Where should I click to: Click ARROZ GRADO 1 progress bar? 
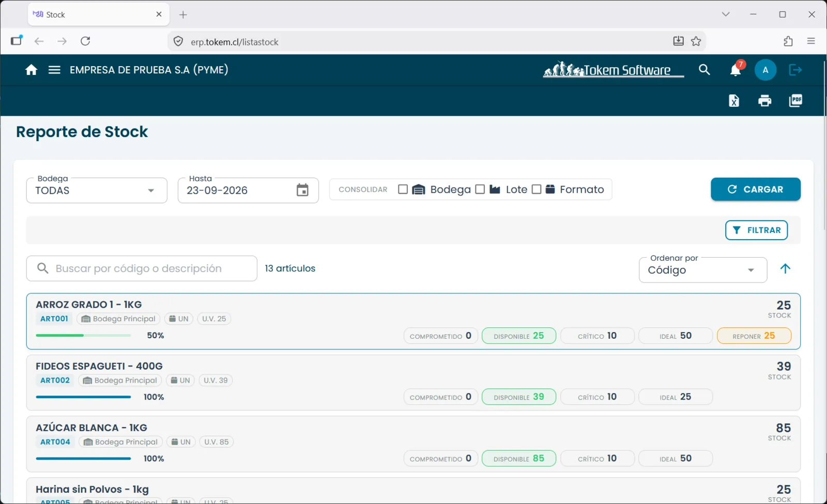83,336
